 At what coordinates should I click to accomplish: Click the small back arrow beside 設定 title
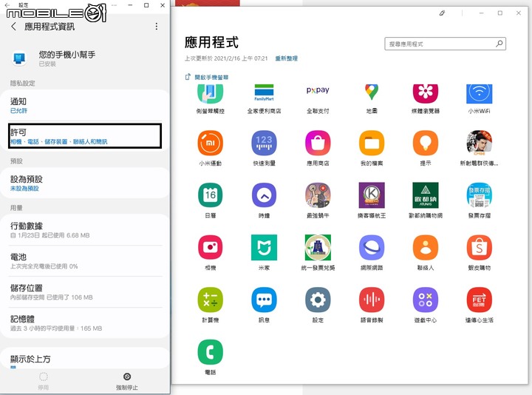[x=7, y=5]
